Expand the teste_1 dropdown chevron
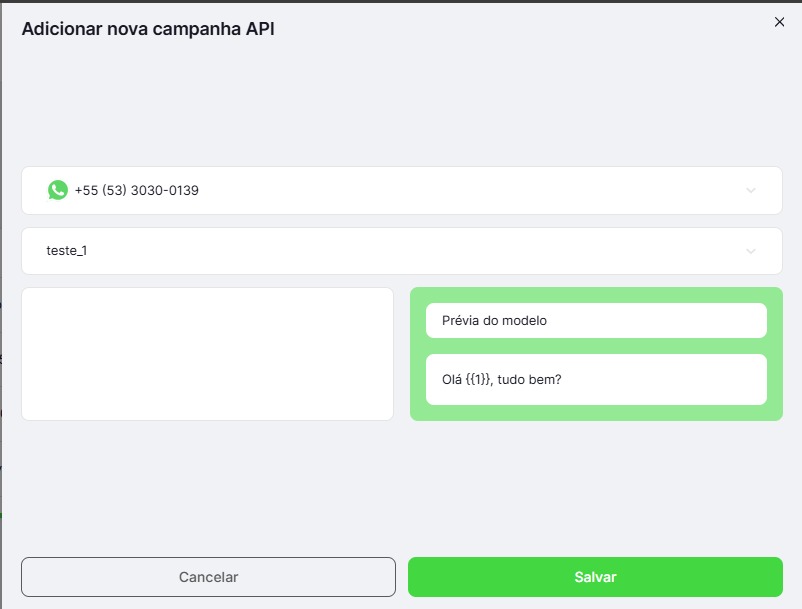This screenshot has height=609, width=802. pyautogui.click(x=751, y=251)
